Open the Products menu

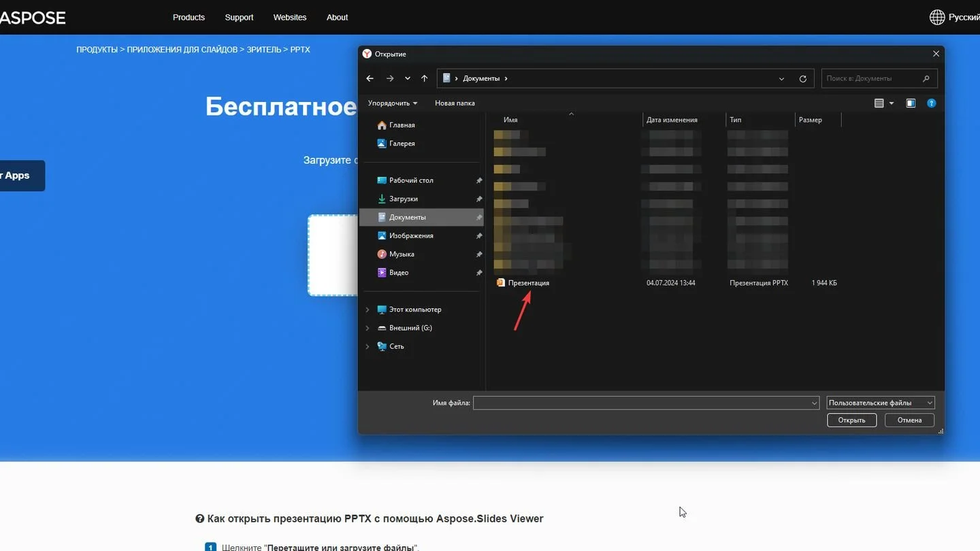point(189,17)
